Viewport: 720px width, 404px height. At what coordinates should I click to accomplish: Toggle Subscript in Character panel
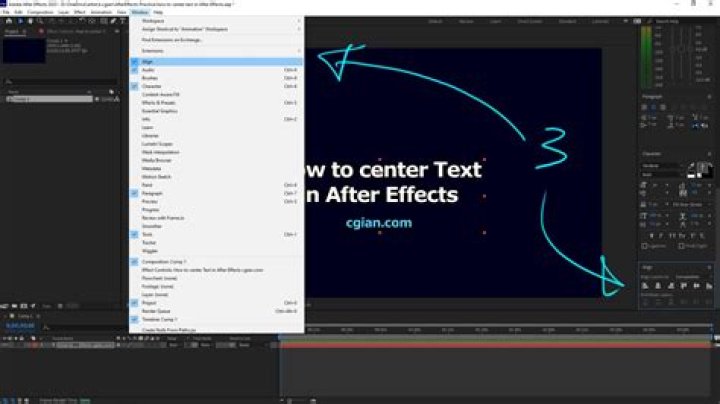pos(703,236)
